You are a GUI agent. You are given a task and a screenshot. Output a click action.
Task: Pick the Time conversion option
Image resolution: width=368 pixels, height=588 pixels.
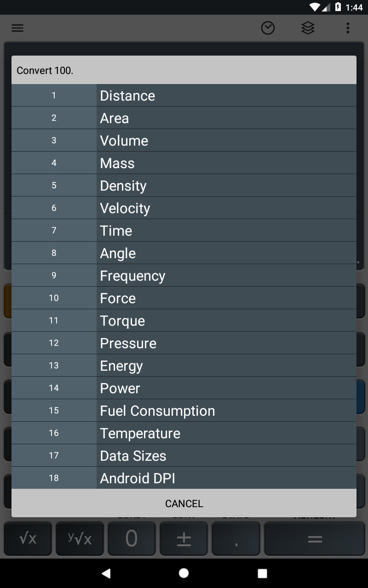pyautogui.click(x=184, y=231)
